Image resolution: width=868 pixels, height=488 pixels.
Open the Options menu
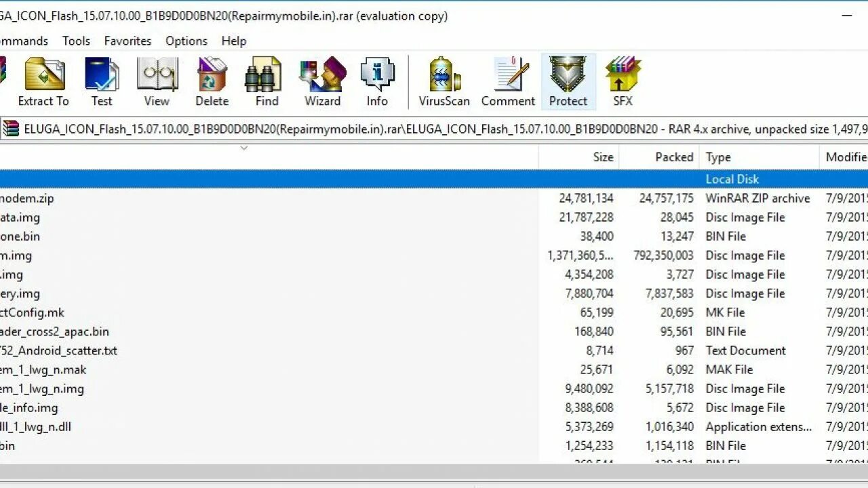click(x=186, y=41)
